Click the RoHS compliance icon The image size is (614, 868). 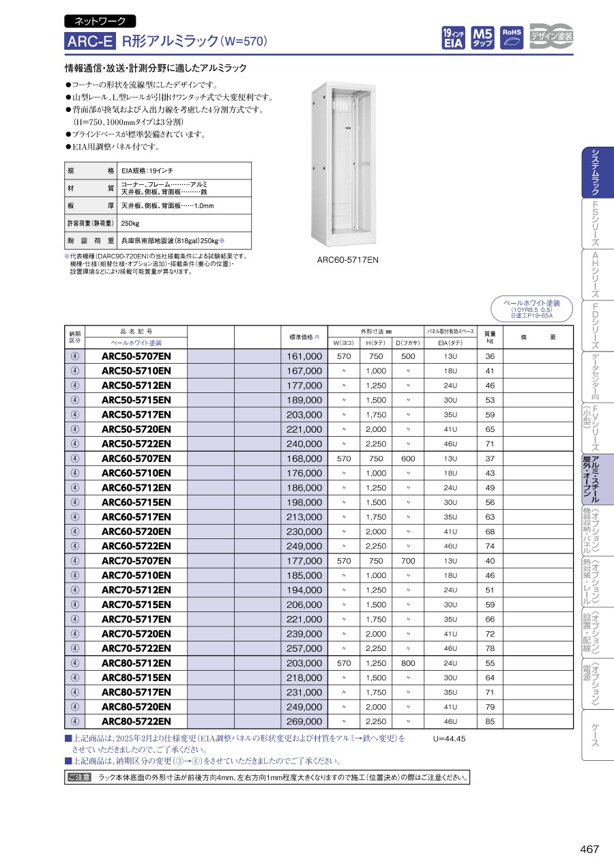click(x=512, y=38)
